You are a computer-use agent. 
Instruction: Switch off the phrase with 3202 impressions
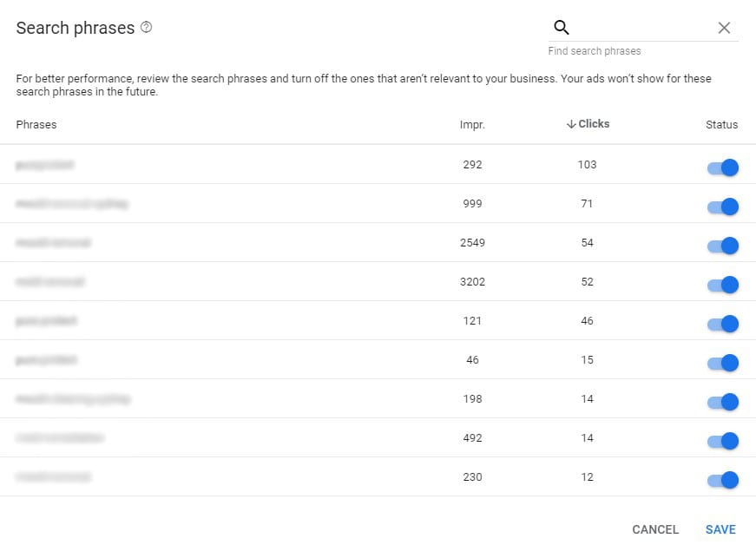tap(723, 285)
